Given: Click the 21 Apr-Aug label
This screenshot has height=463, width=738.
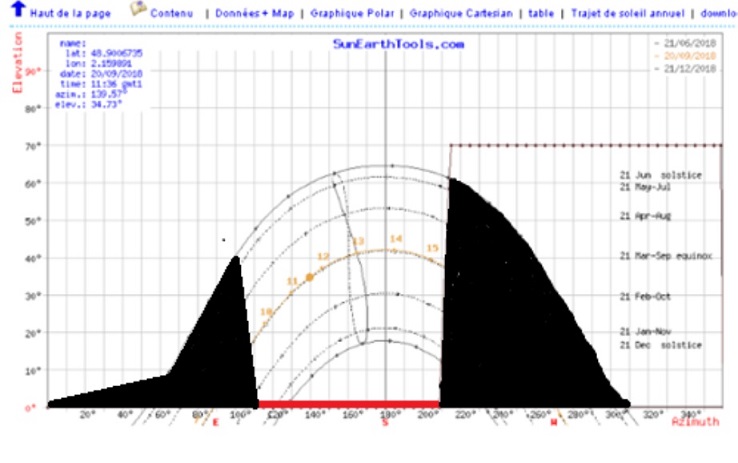Looking at the screenshot, I should click(x=645, y=216).
